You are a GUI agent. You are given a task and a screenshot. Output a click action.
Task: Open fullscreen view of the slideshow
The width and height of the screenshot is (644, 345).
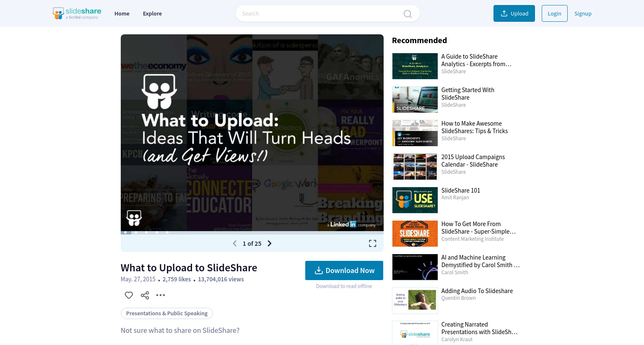tap(372, 243)
